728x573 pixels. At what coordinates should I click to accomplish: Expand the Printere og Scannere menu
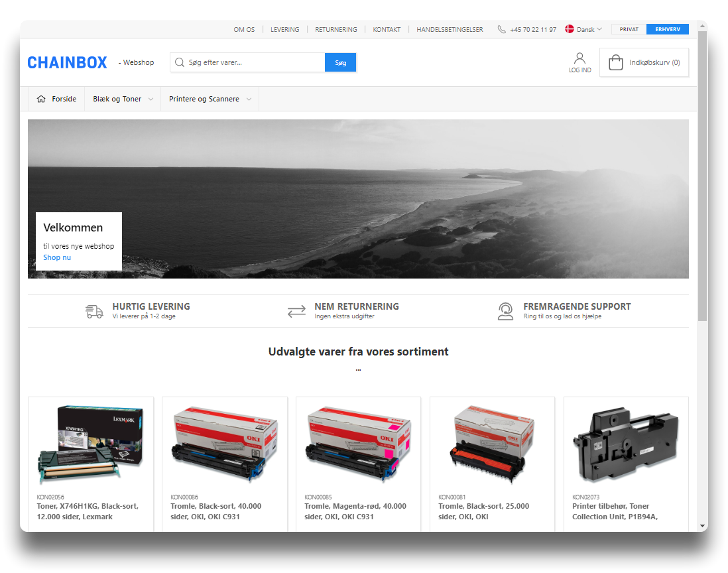click(210, 99)
